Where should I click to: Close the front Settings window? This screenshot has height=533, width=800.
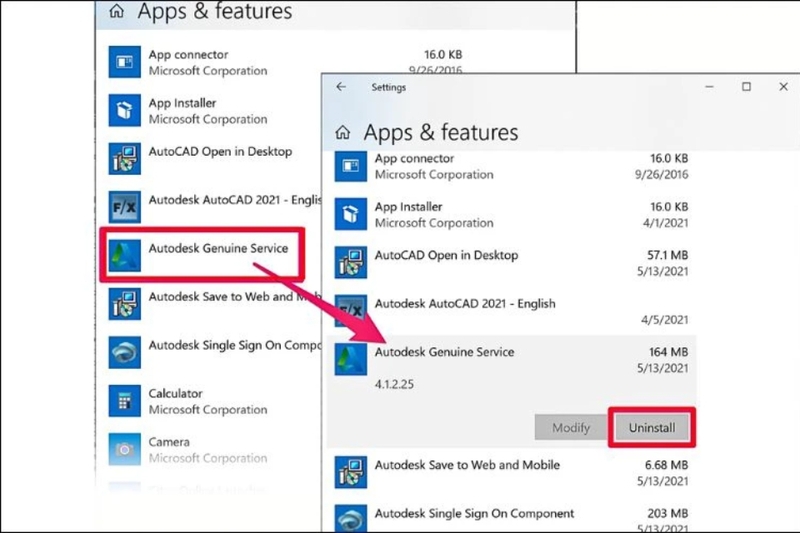click(784, 87)
